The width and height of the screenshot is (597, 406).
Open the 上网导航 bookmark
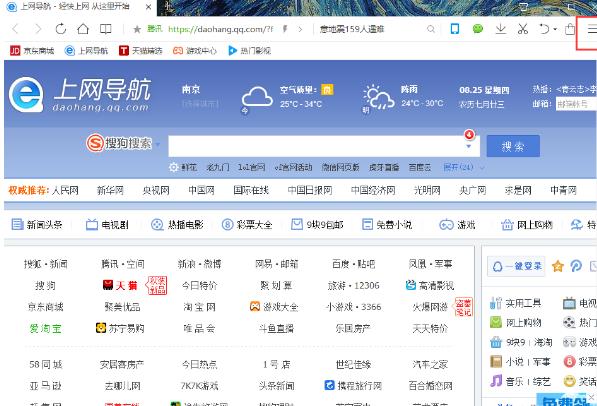pos(86,51)
